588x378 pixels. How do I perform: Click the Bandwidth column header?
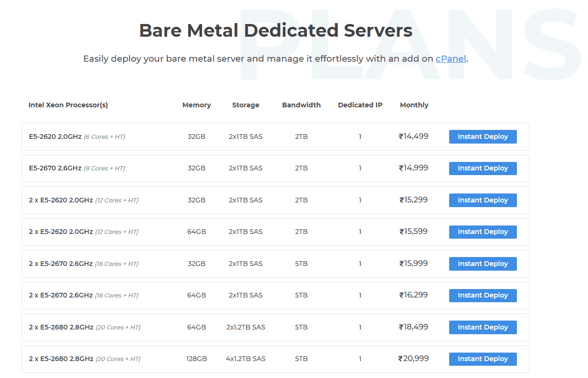click(x=301, y=105)
